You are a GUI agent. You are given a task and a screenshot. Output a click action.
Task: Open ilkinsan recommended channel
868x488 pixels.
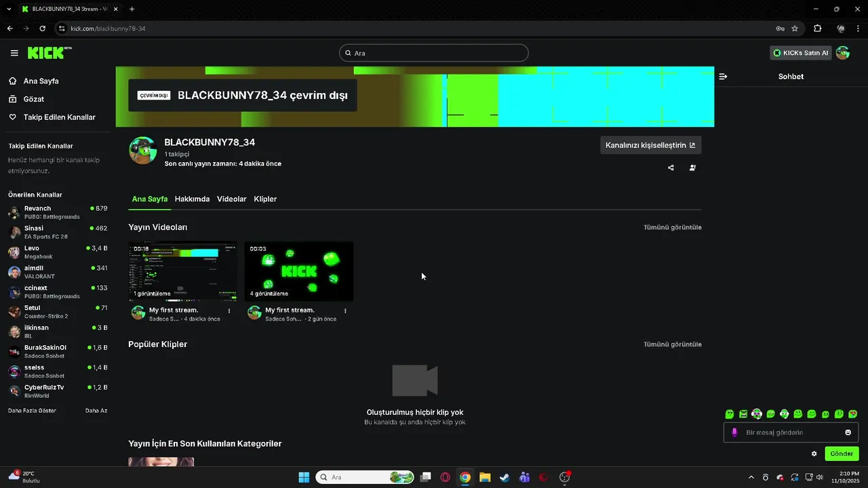pyautogui.click(x=58, y=331)
